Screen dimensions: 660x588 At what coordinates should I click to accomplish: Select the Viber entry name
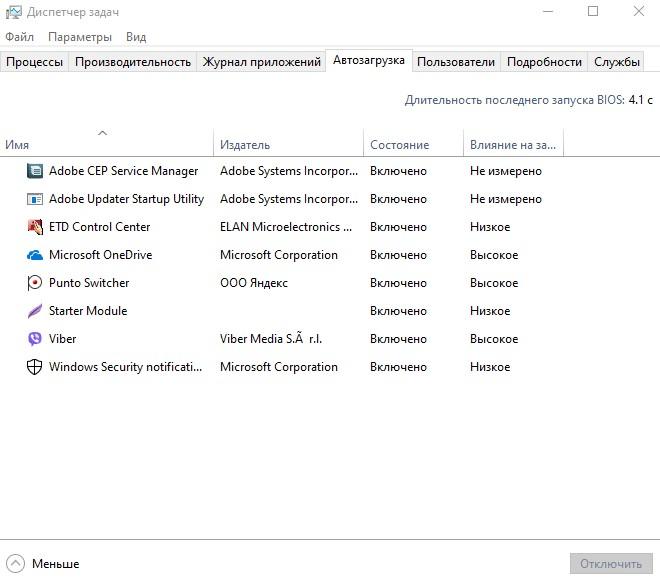point(62,339)
